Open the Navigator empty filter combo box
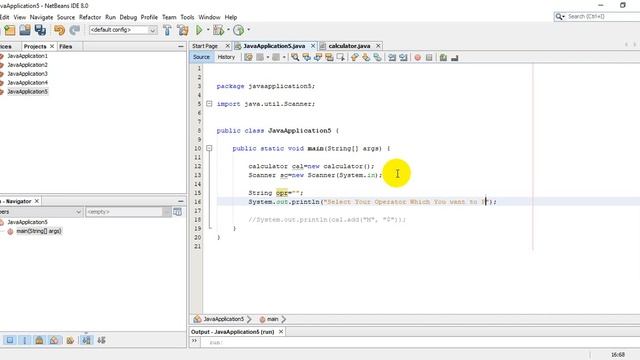 128,212
